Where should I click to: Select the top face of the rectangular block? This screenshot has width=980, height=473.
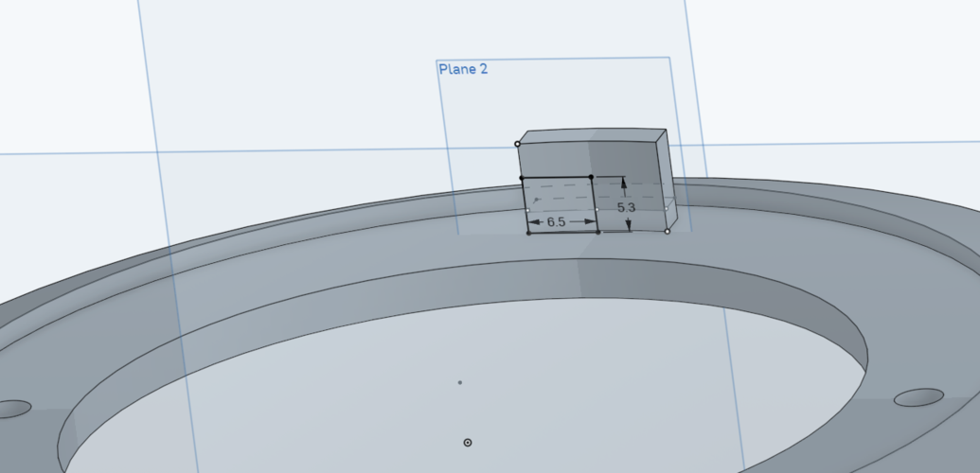pyautogui.click(x=594, y=135)
